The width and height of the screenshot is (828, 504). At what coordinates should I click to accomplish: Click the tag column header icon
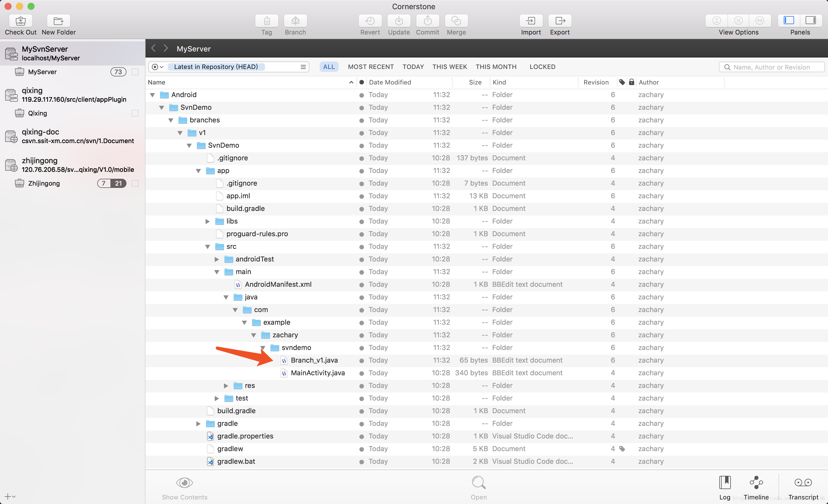(622, 82)
